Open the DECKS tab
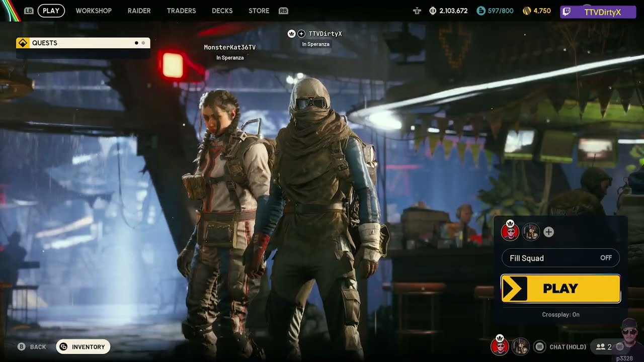 point(222,11)
